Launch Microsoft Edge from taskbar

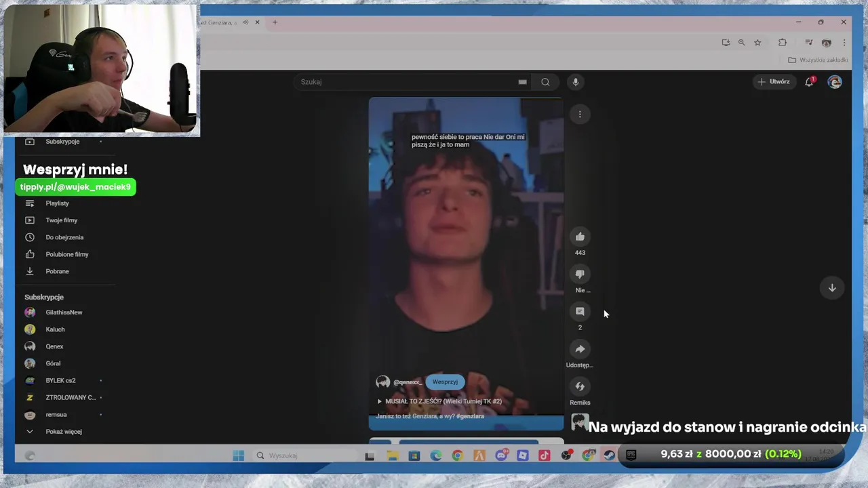tap(436, 455)
